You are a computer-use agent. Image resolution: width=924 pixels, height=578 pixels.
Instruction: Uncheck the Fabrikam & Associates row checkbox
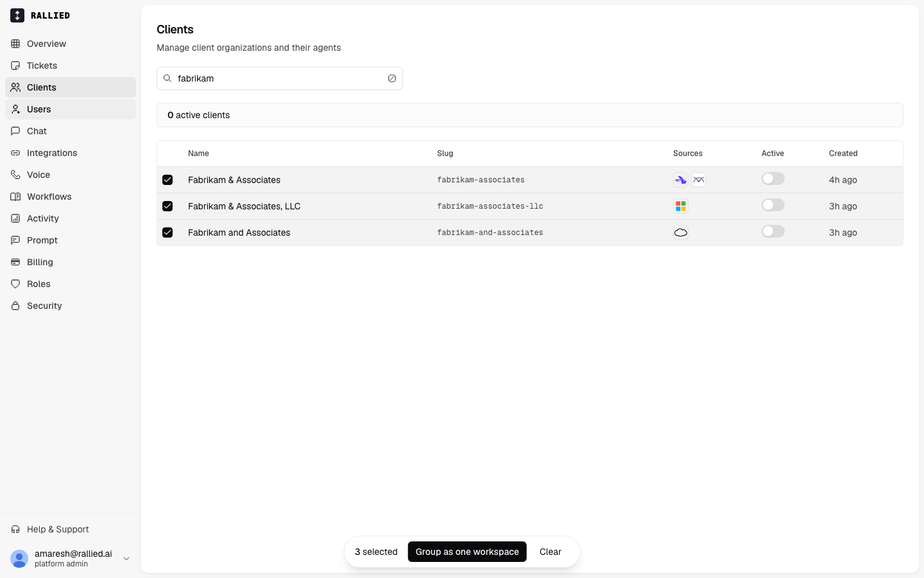[x=167, y=180]
